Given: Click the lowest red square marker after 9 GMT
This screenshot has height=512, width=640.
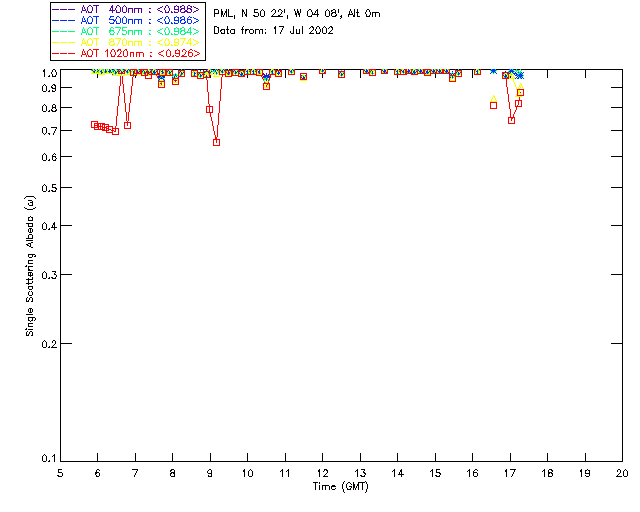Looking at the screenshot, I should tap(217, 142).
